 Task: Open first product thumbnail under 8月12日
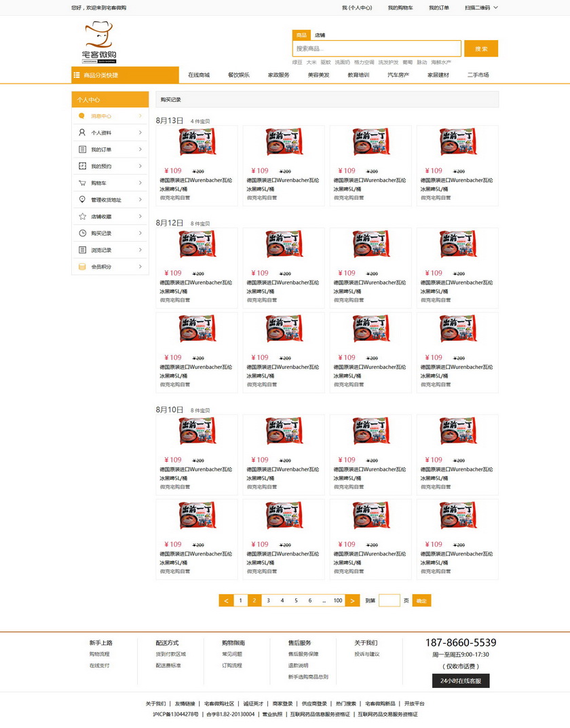197,244
